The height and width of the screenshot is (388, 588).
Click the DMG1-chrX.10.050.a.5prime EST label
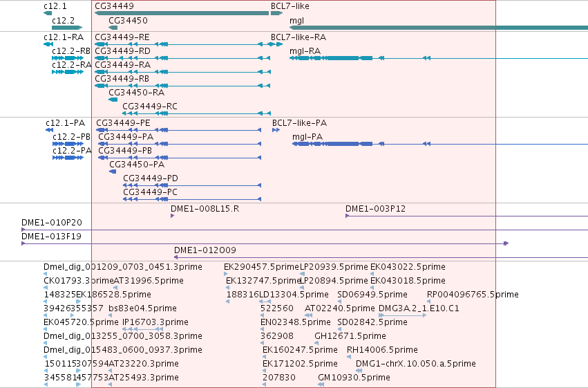pyautogui.click(x=416, y=364)
